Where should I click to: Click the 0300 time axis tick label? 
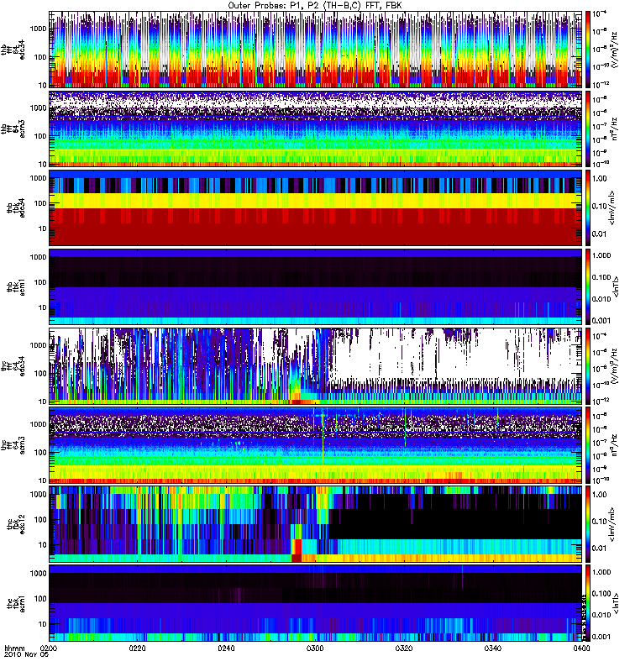pyautogui.click(x=315, y=648)
